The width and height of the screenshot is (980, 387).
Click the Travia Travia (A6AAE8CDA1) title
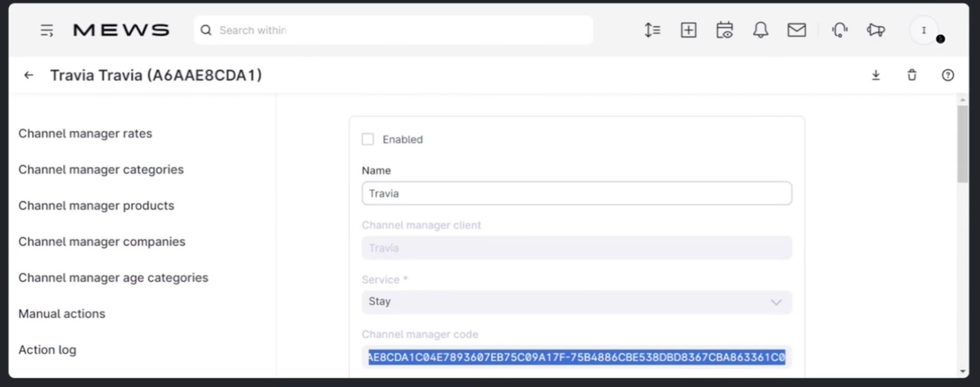pyautogui.click(x=156, y=75)
